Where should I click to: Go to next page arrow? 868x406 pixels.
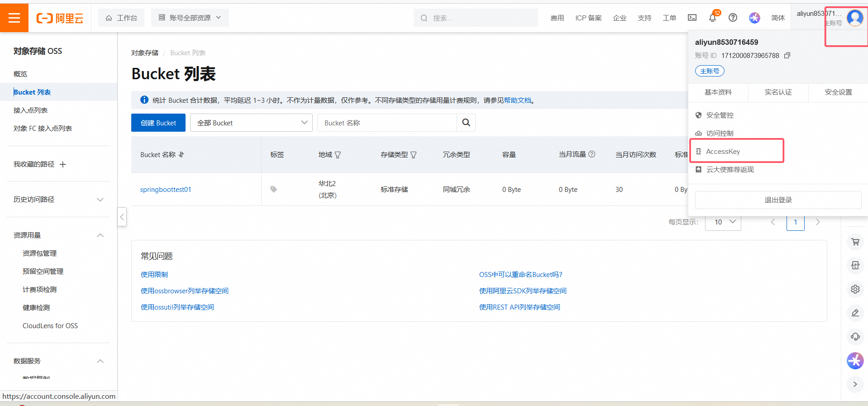tap(818, 222)
